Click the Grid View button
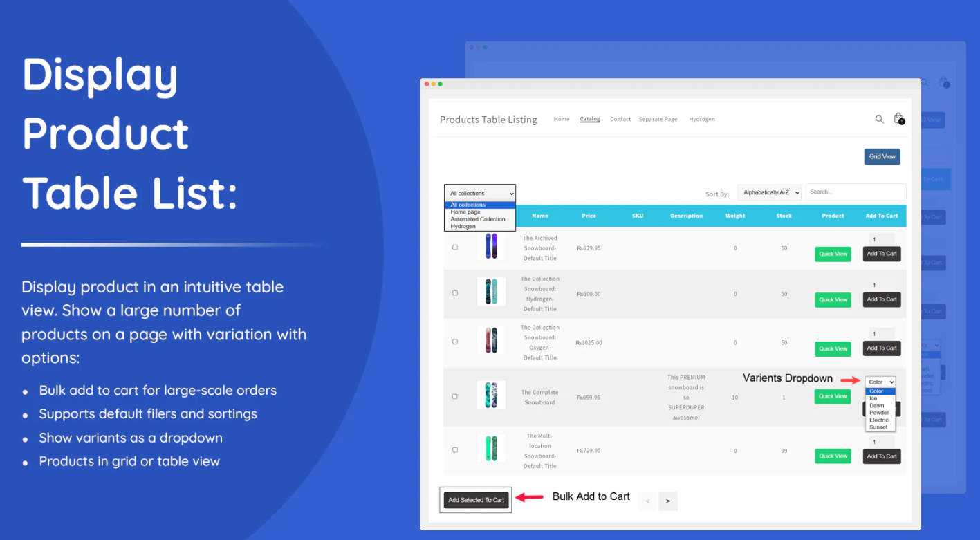Image resolution: width=980 pixels, height=540 pixels. pyautogui.click(x=881, y=156)
